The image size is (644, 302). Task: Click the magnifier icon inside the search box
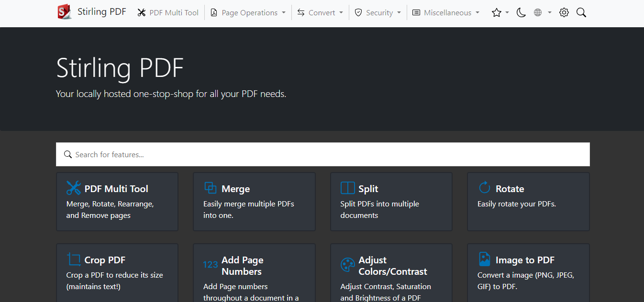point(68,154)
